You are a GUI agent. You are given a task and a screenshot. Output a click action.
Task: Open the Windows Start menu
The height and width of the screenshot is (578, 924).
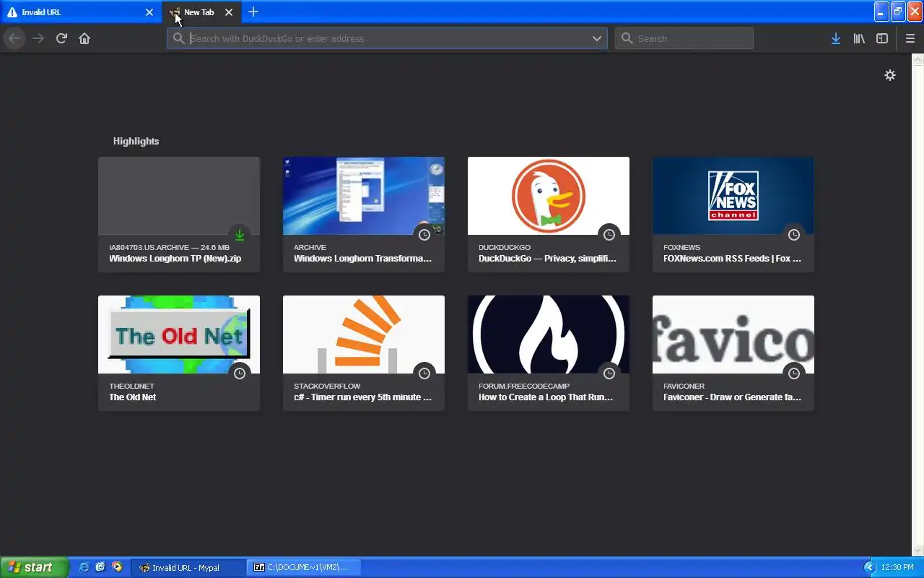(x=34, y=567)
